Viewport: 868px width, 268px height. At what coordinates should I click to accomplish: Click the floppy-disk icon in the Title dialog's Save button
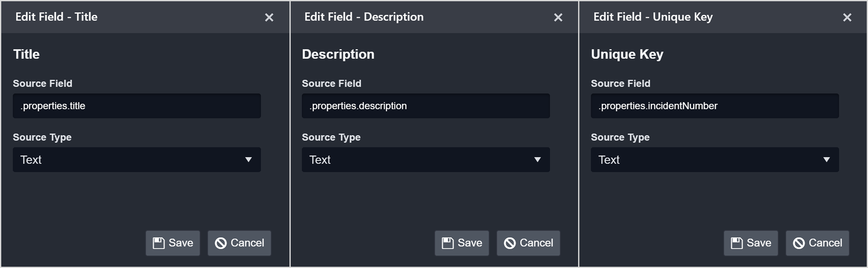point(158,243)
